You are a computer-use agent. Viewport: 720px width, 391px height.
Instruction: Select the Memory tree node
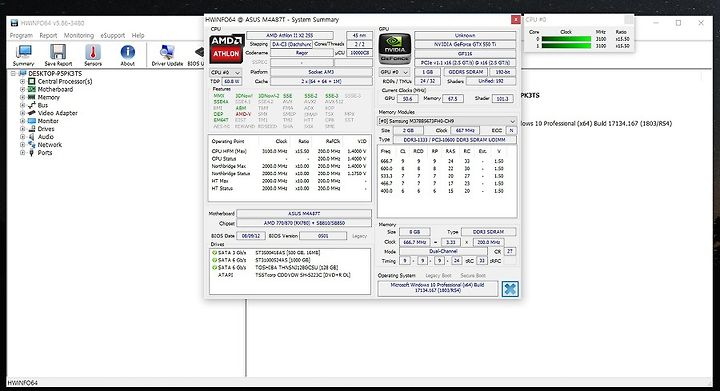click(x=49, y=97)
